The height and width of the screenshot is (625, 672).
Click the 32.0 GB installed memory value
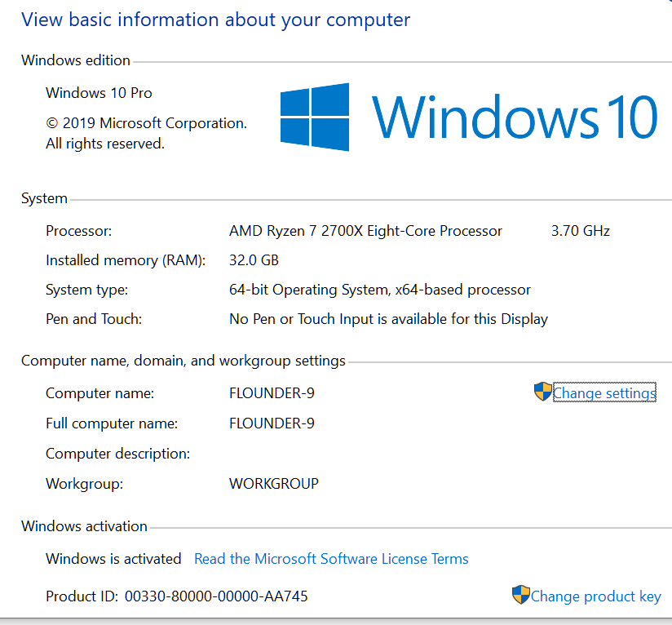(x=254, y=260)
